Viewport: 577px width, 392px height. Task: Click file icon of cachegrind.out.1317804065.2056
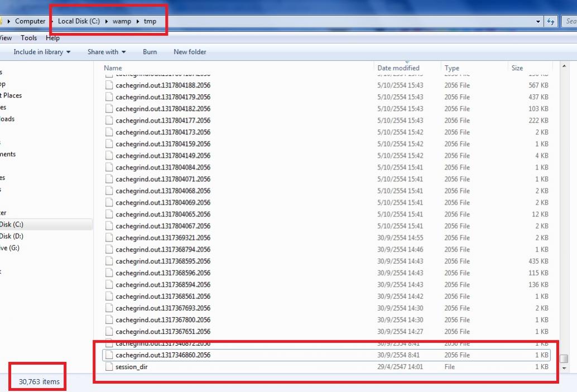pos(109,214)
